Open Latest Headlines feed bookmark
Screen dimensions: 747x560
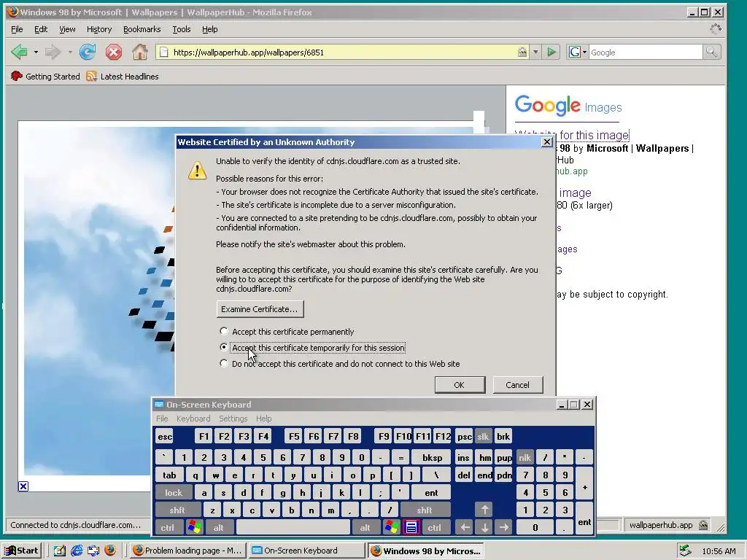pos(123,76)
